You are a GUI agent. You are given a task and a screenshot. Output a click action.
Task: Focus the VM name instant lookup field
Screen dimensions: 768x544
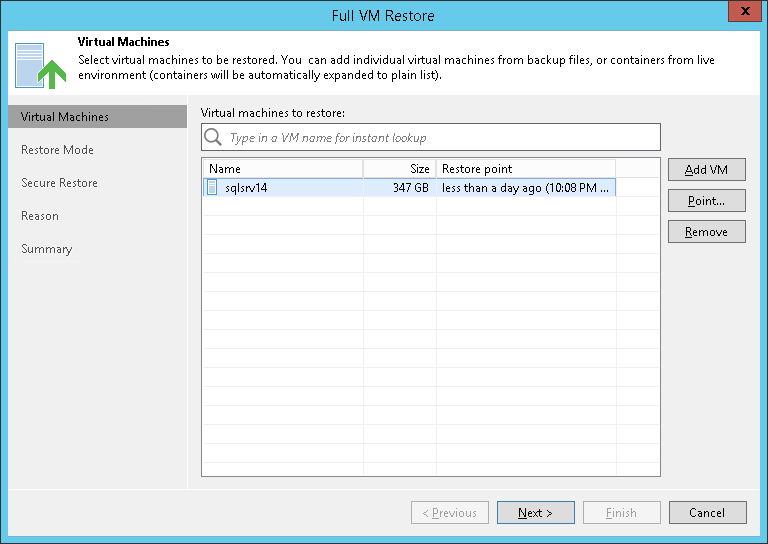pos(440,138)
